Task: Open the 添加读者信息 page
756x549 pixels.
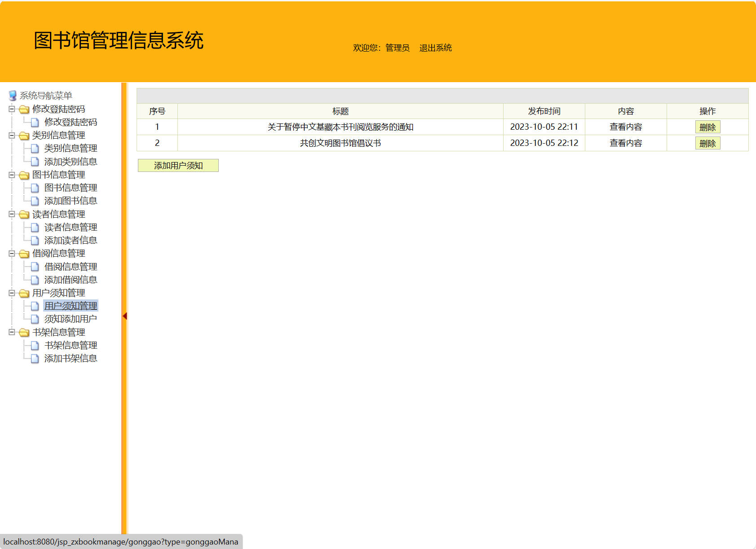Action: [71, 241]
